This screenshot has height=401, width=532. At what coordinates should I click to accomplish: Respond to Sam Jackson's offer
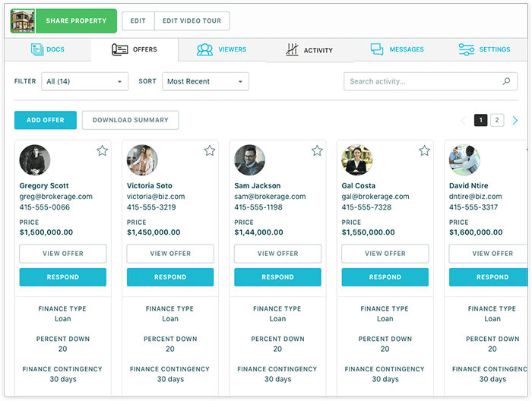coord(277,278)
